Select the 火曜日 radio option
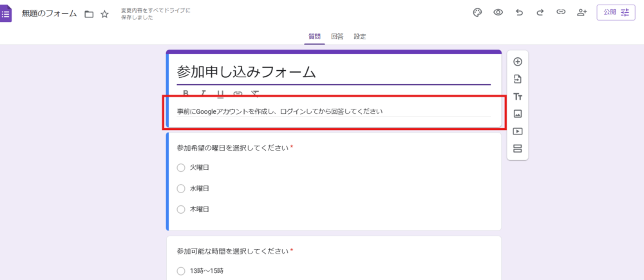Image resolution: width=644 pixels, height=280 pixels. pyautogui.click(x=180, y=167)
